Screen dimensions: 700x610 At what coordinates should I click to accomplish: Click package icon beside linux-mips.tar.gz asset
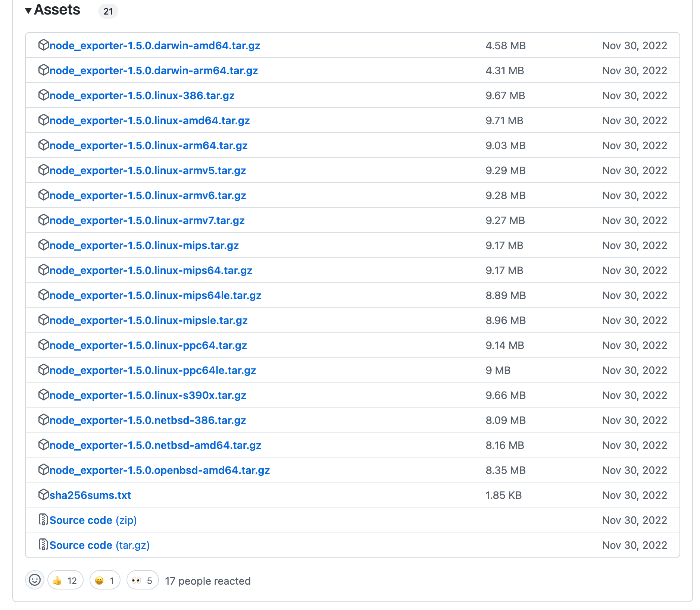tap(44, 245)
